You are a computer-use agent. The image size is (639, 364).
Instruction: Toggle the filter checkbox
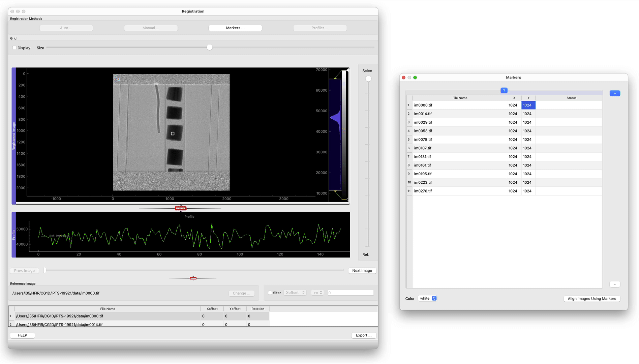(x=270, y=293)
